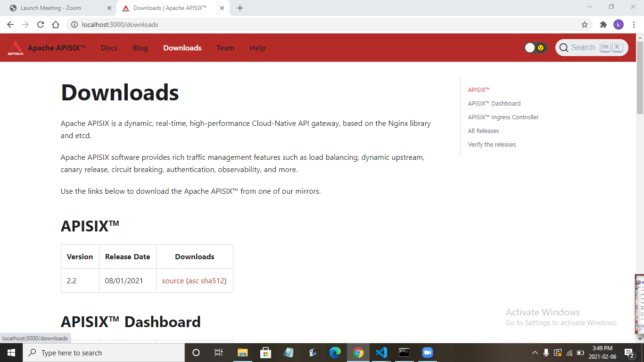Open Zoom app from taskbar
Image resolution: width=644 pixels, height=362 pixels.
pyautogui.click(x=427, y=353)
